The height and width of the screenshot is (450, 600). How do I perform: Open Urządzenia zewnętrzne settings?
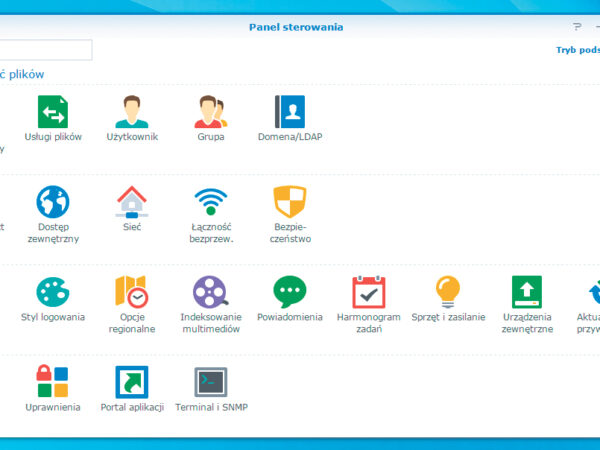tap(527, 292)
